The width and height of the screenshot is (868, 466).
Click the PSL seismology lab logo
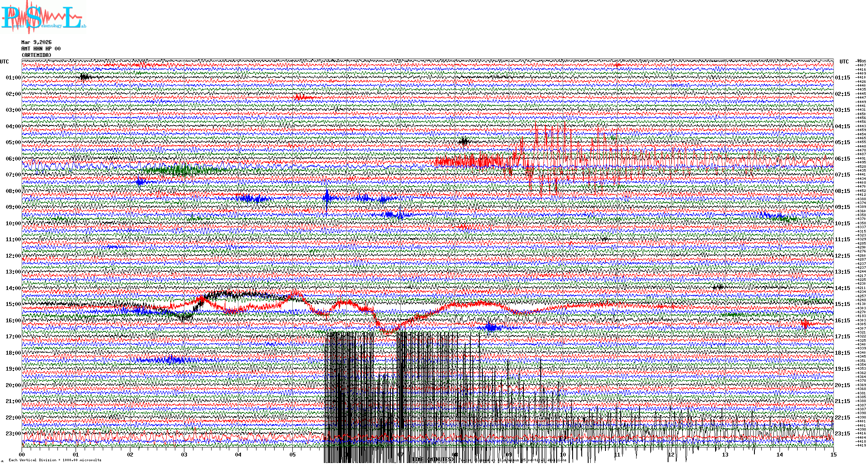tap(43, 17)
